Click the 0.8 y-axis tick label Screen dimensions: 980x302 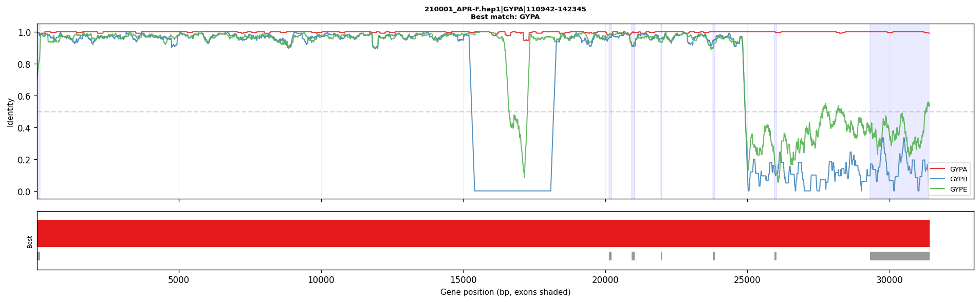25,64
